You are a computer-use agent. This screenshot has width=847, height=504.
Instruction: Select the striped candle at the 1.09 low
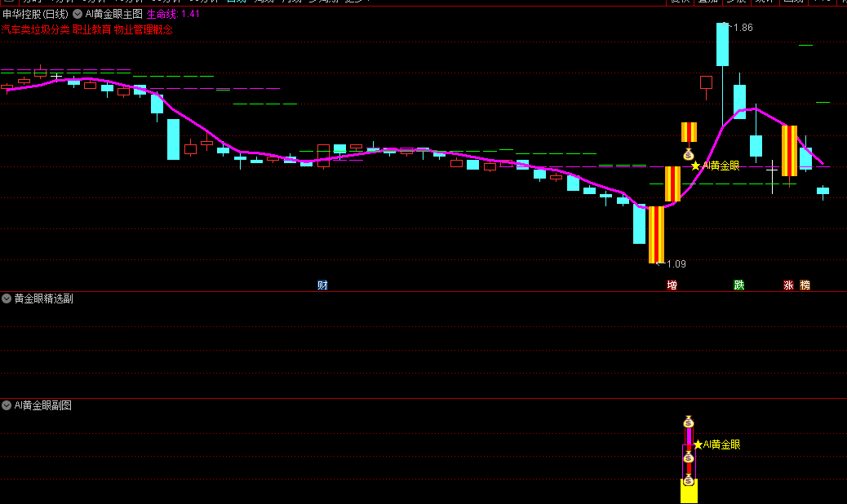pos(656,235)
